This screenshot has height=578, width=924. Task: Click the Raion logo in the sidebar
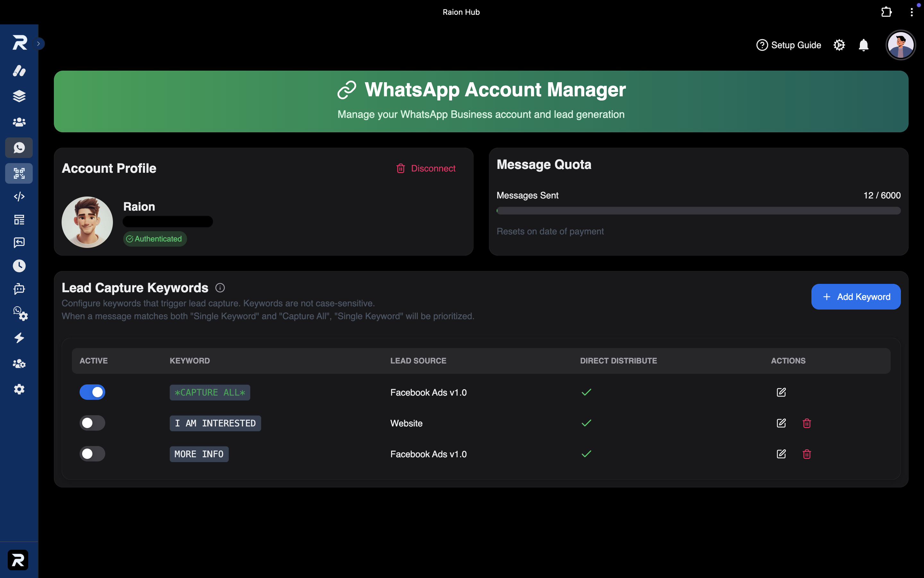click(20, 42)
